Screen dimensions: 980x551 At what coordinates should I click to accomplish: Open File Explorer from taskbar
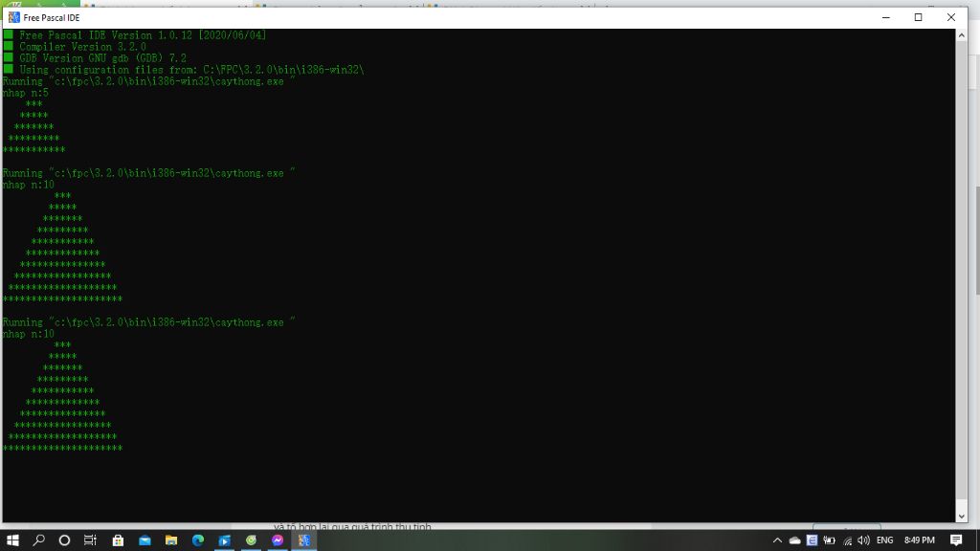coord(171,540)
